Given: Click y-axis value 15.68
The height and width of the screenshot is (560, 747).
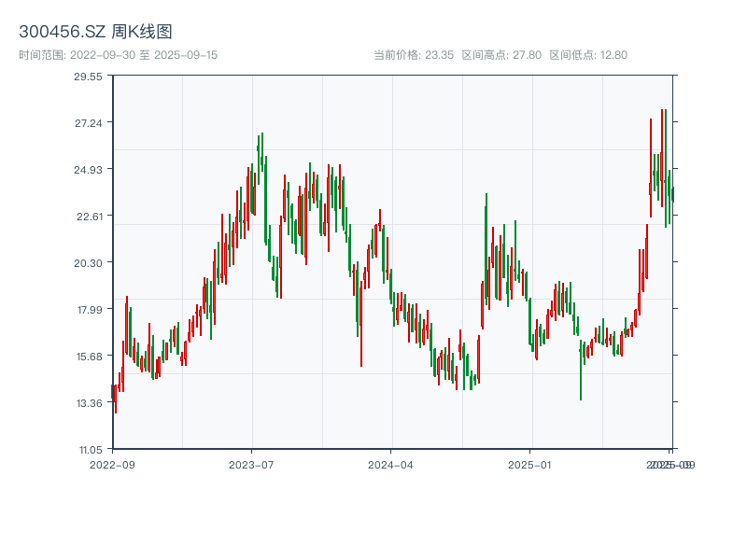Looking at the screenshot, I should coord(90,357).
